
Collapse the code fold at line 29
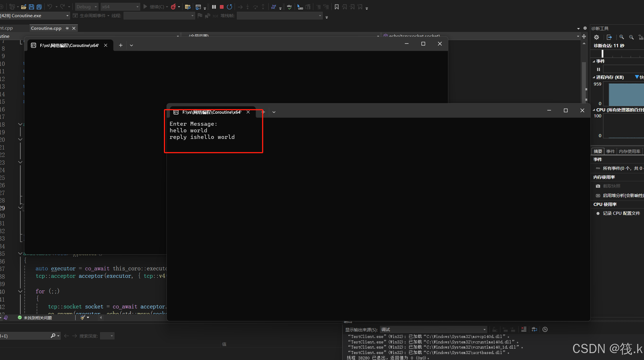[x=20, y=208]
